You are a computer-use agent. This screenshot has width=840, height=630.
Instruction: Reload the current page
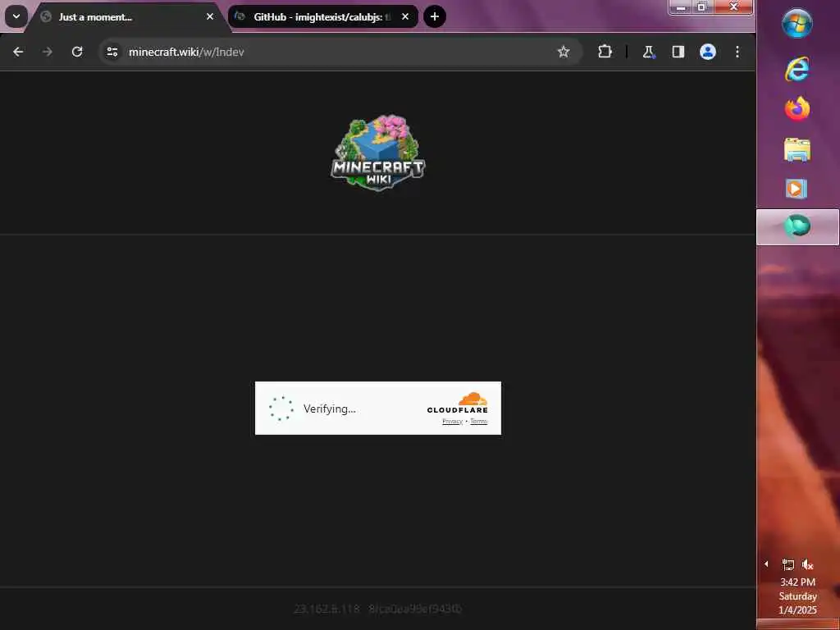[x=77, y=52]
